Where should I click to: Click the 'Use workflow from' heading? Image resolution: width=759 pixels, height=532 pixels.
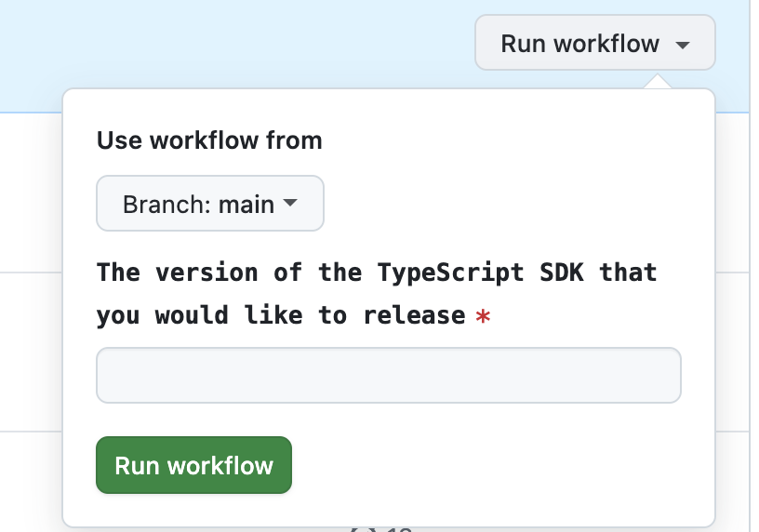(x=209, y=140)
